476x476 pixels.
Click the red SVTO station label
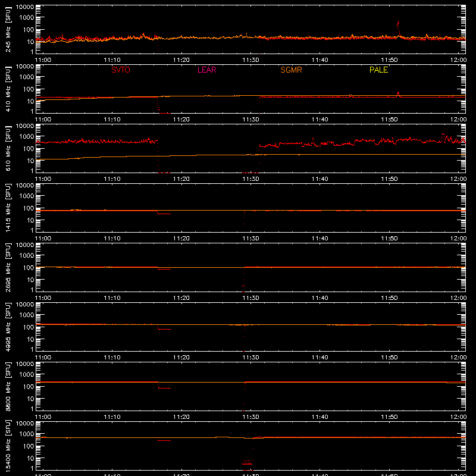[x=121, y=70]
